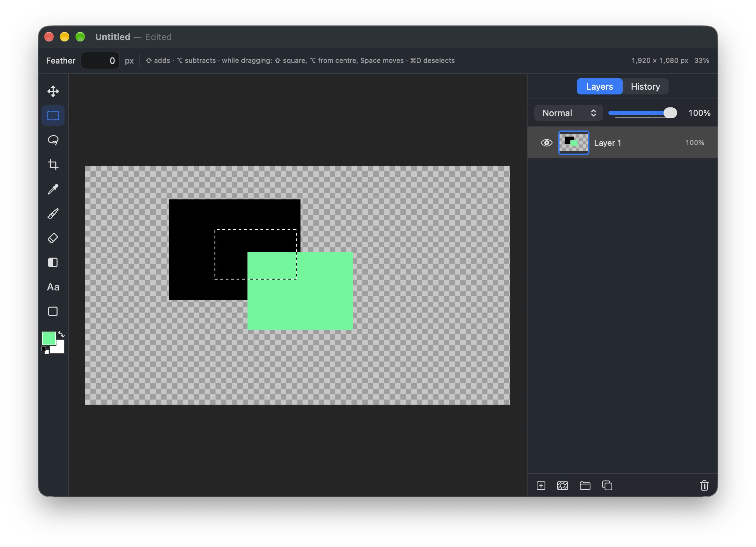The image size is (756, 547).
Task: Select the Text tool
Action: click(53, 287)
